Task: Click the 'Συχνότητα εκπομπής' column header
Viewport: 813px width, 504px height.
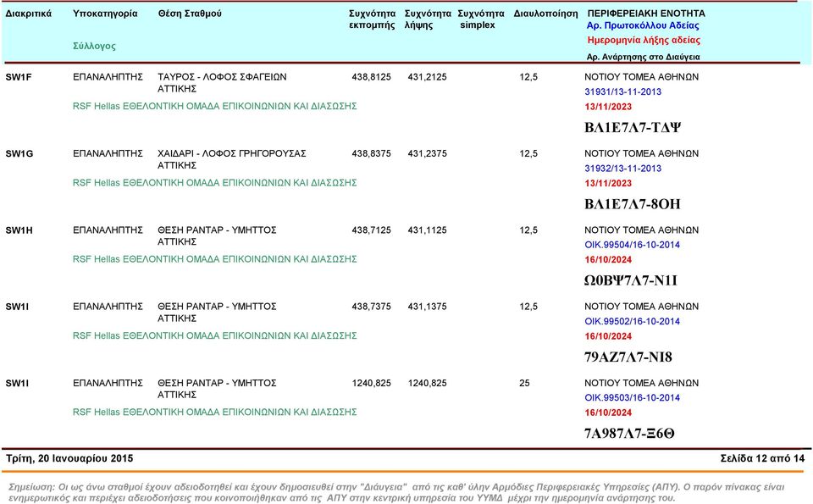Action: (x=372, y=19)
